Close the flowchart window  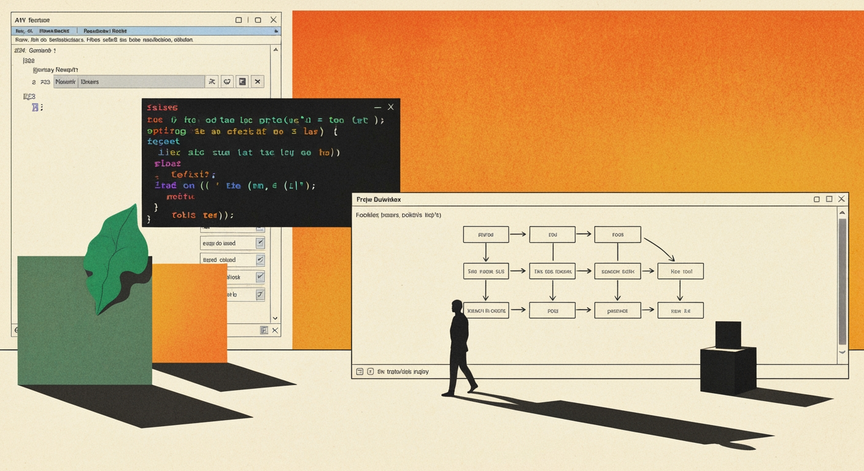click(x=841, y=199)
